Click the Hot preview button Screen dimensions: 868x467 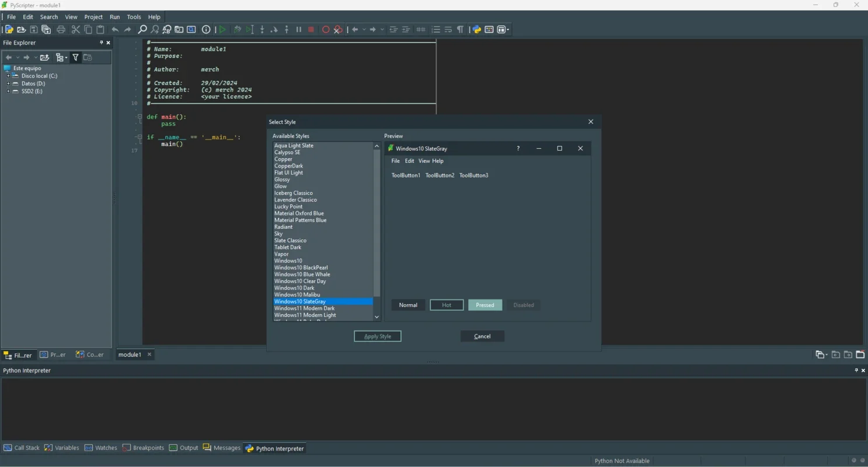point(447,305)
